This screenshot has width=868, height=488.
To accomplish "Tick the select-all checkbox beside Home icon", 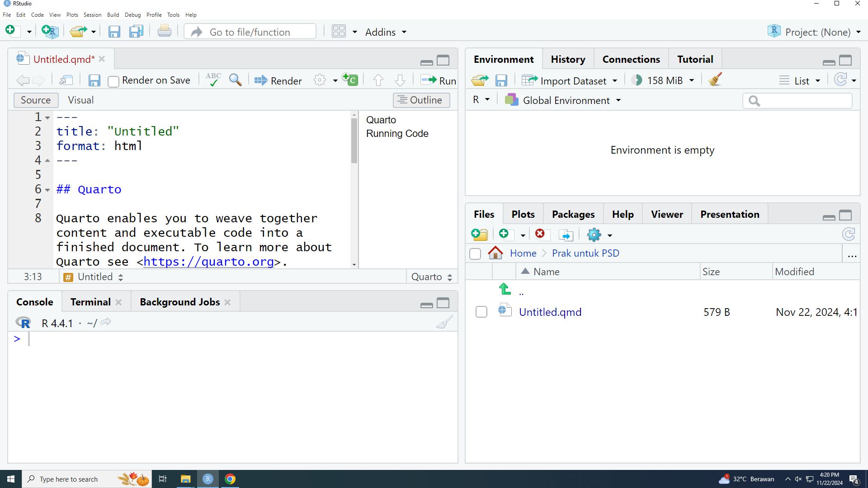I will click(475, 253).
